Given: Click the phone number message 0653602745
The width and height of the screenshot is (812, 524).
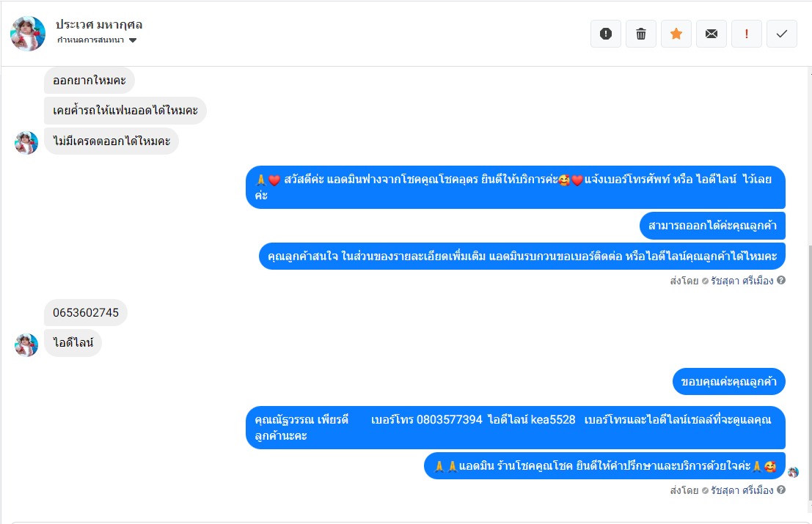Looking at the screenshot, I should tap(86, 312).
